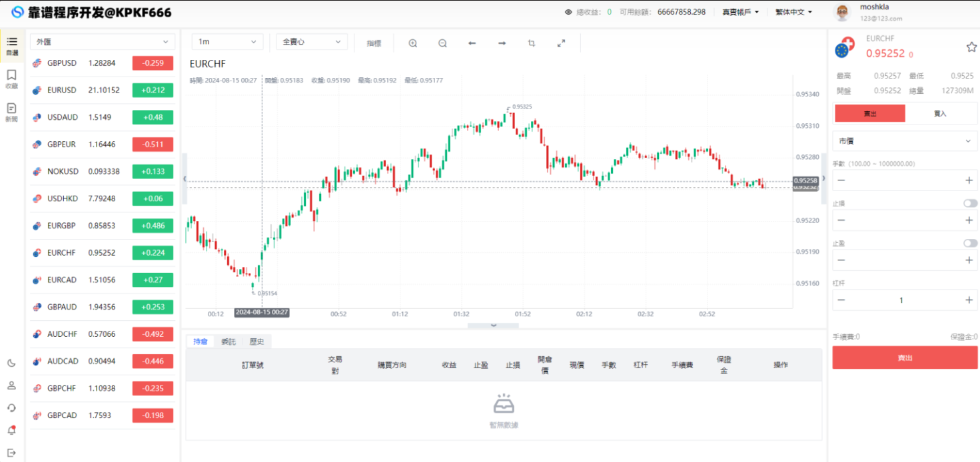
Task: Switch to the 委託 orders tab
Action: [x=229, y=342]
